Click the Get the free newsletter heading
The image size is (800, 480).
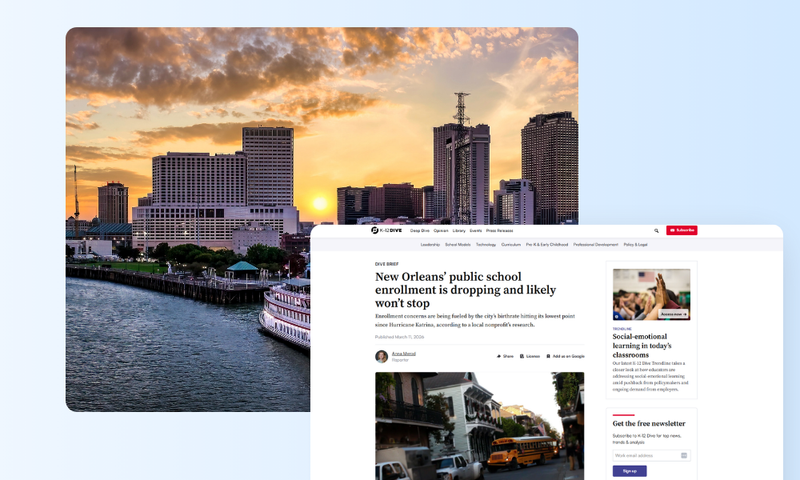point(649,423)
